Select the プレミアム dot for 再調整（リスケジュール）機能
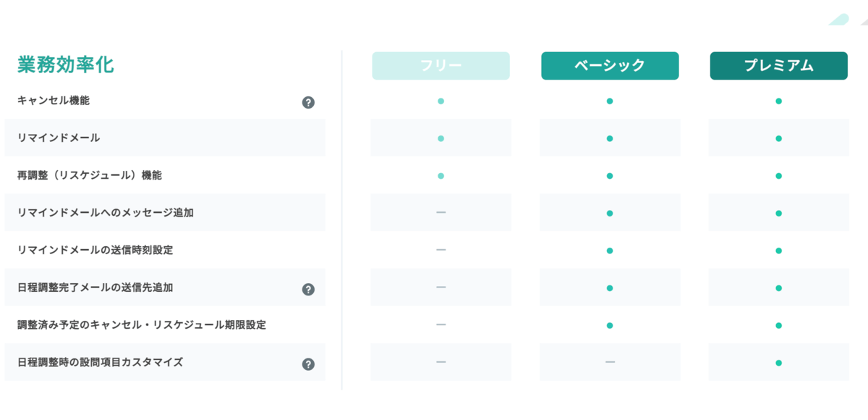The height and width of the screenshot is (420, 868). coord(778,175)
